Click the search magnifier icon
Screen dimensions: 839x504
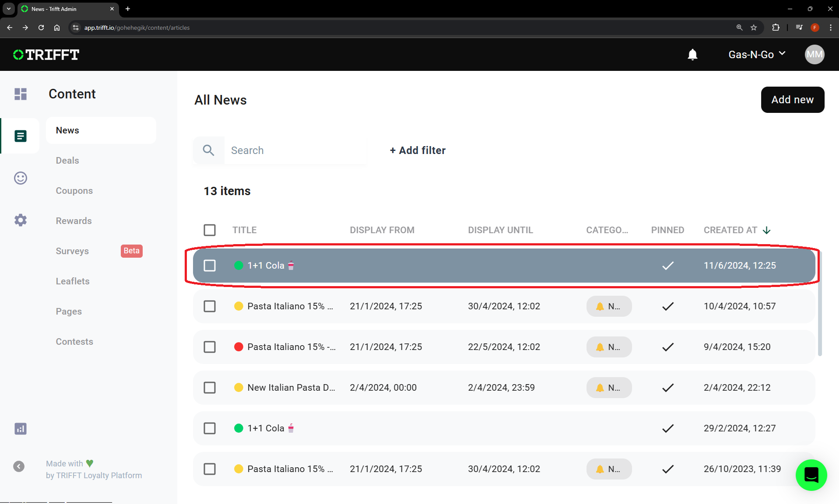click(x=209, y=150)
